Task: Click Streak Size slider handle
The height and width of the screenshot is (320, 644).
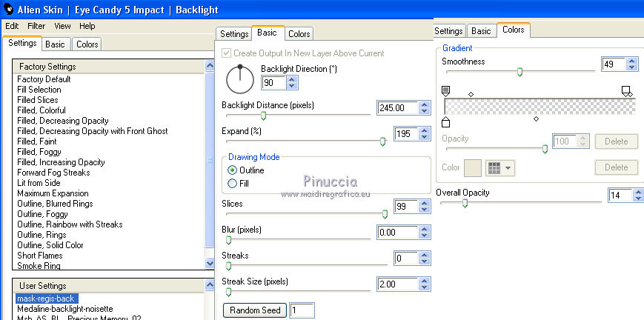Action: 229,292
